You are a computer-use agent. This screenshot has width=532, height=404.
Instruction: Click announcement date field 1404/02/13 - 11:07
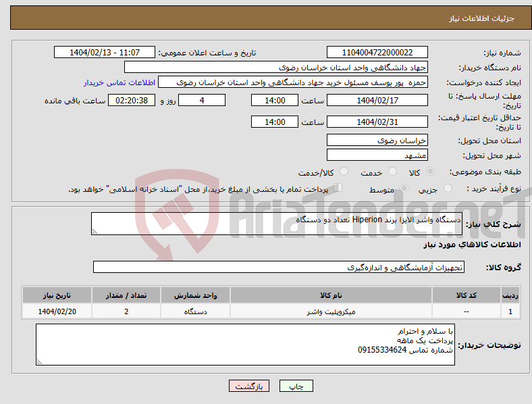click(105, 52)
